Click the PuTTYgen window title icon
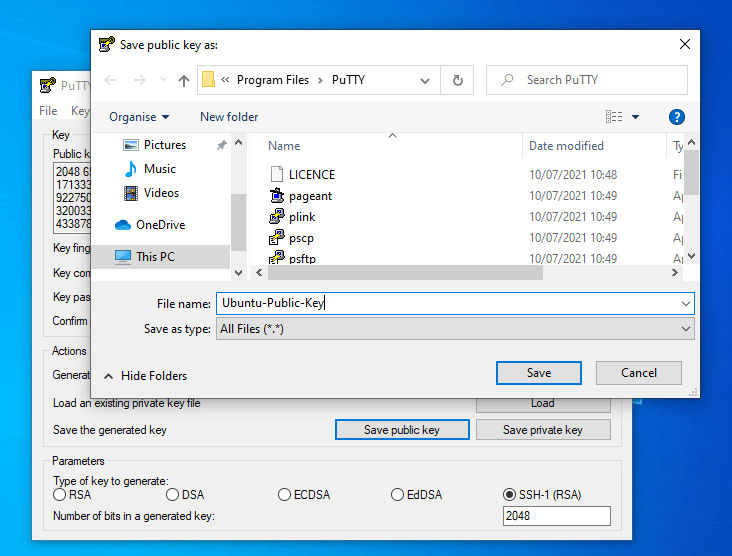Image resolution: width=732 pixels, height=556 pixels. 48,85
